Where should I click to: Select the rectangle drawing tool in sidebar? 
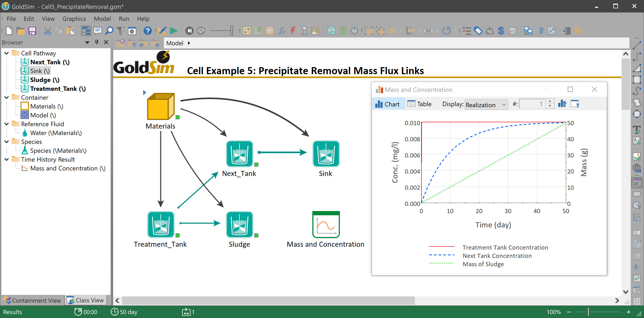pyautogui.click(x=637, y=80)
